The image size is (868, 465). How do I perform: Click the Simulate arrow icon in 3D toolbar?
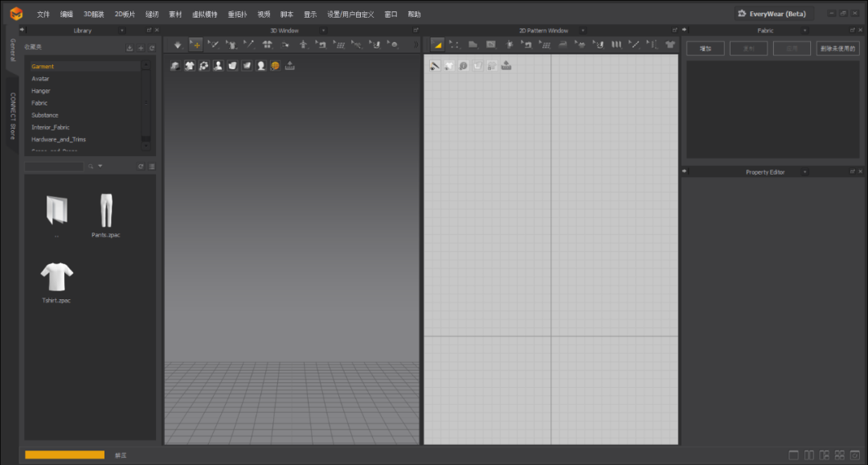coord(178,44)
